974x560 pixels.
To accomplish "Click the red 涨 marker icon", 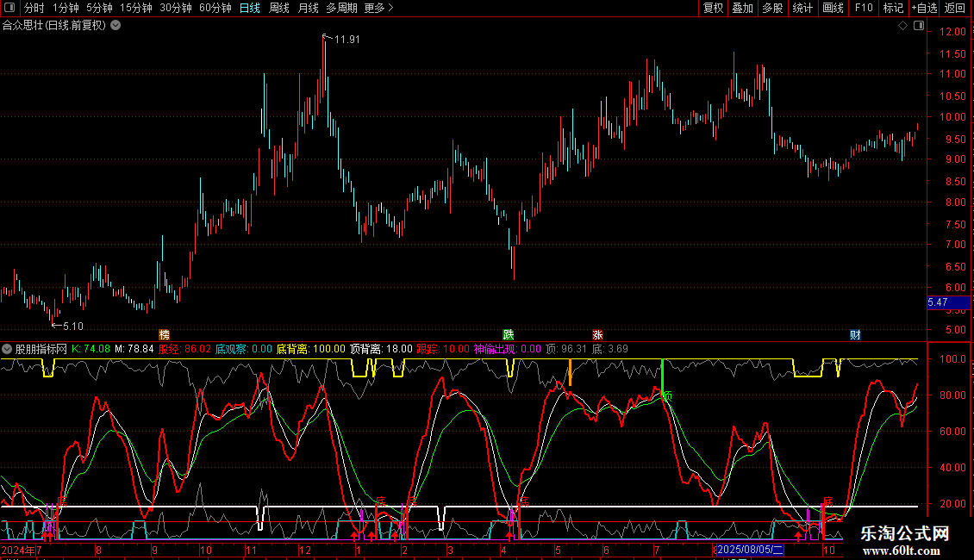I will click(597, 334).
